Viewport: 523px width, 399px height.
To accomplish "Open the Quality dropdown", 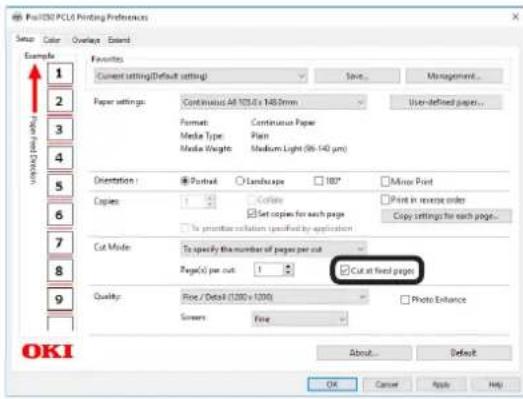I will pyautogui.click(x=275, y=297).
